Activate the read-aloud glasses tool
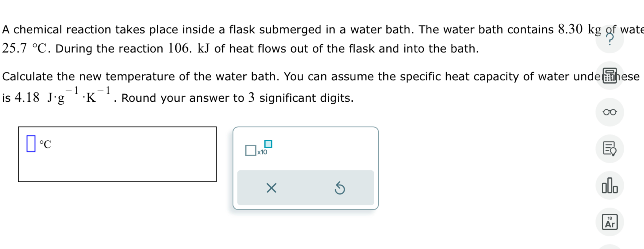The image size is (644, 249). tap(610, 112)
